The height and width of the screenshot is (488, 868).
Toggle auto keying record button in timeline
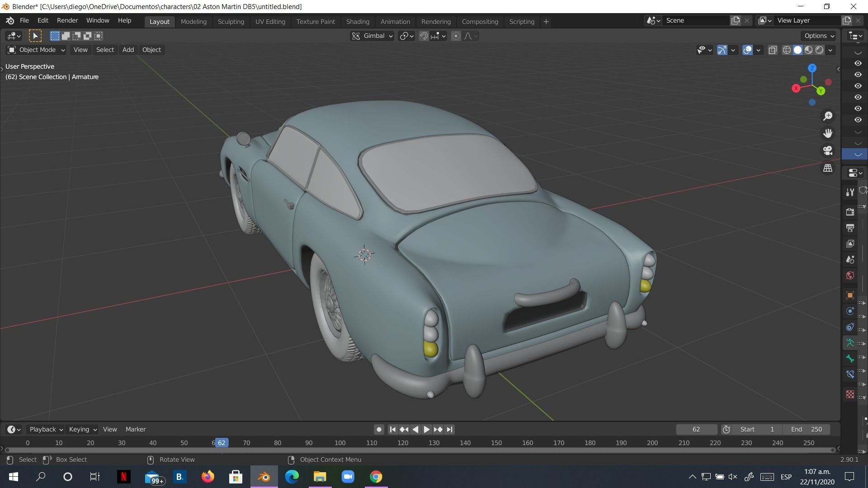point(379,429)
